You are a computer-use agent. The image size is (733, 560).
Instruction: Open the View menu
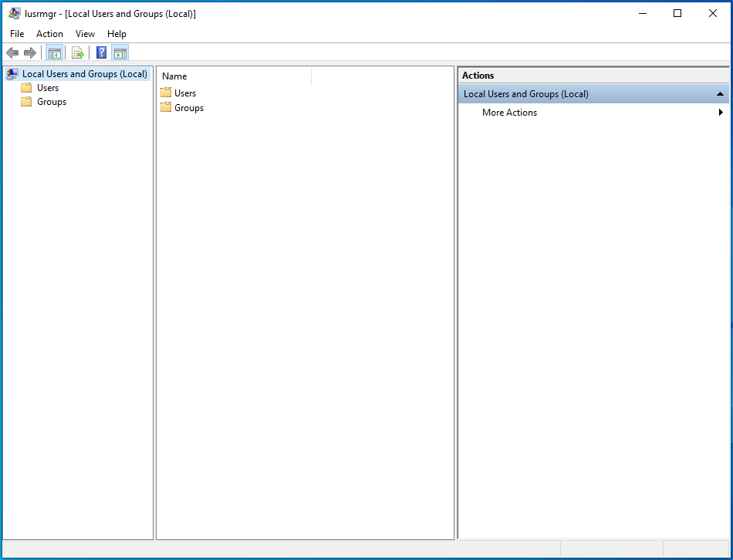click(x=85, y=34)
